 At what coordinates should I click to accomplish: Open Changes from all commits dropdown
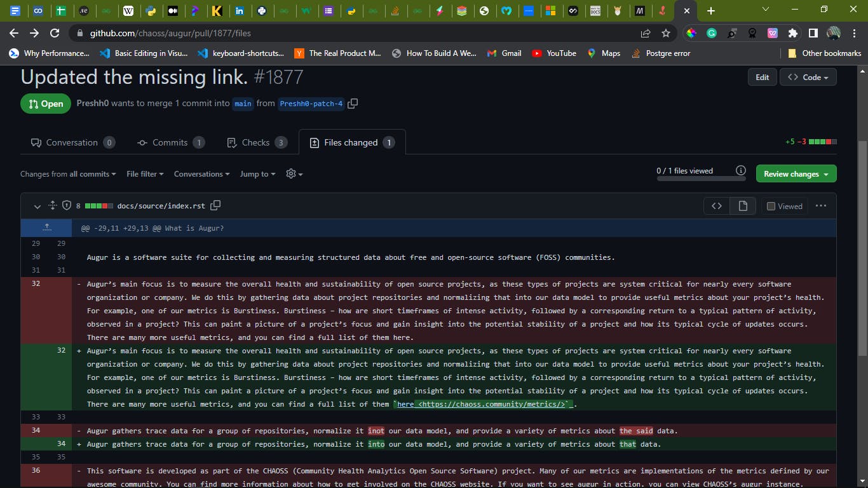click(x=68, y=174)
